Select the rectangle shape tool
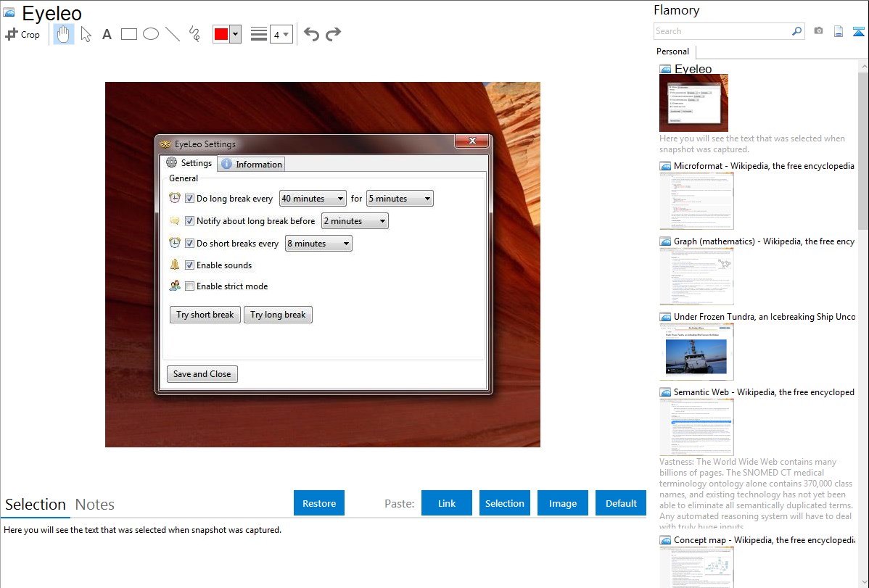The image size is (869, 588). (x=128, y=34)
